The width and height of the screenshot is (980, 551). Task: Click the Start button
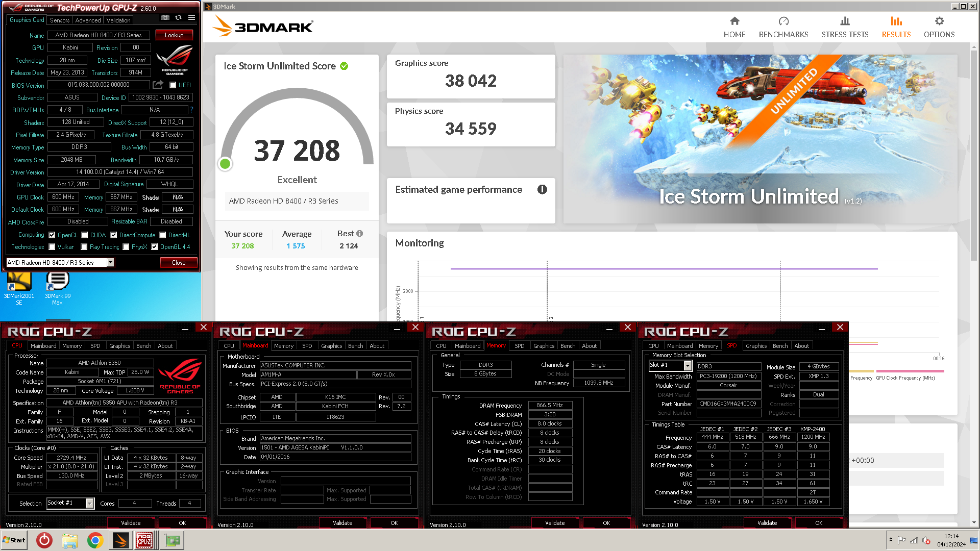(14, 540)
